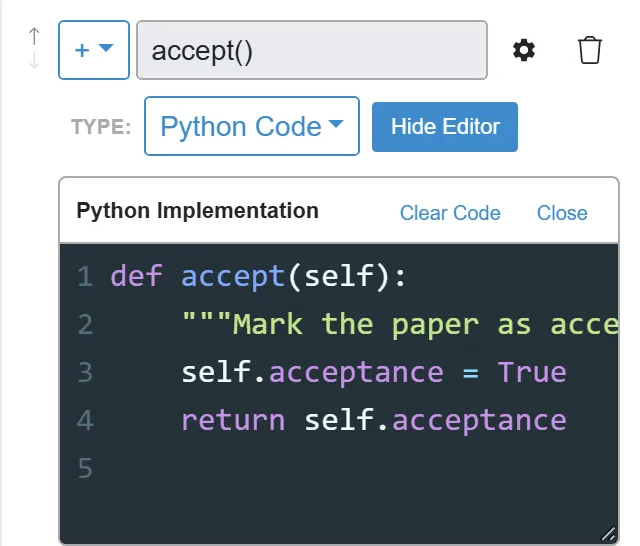This screenshot has width=640, height=546.
Task: Click the Clear Code link
Action: (450, 213)
